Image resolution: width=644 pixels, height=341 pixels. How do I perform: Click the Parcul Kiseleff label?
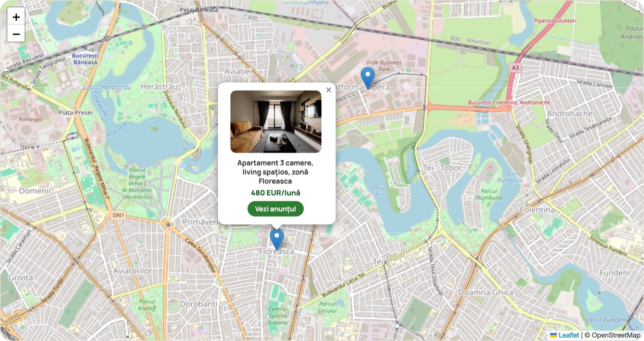pyautogui.click(x=147, y=305)
